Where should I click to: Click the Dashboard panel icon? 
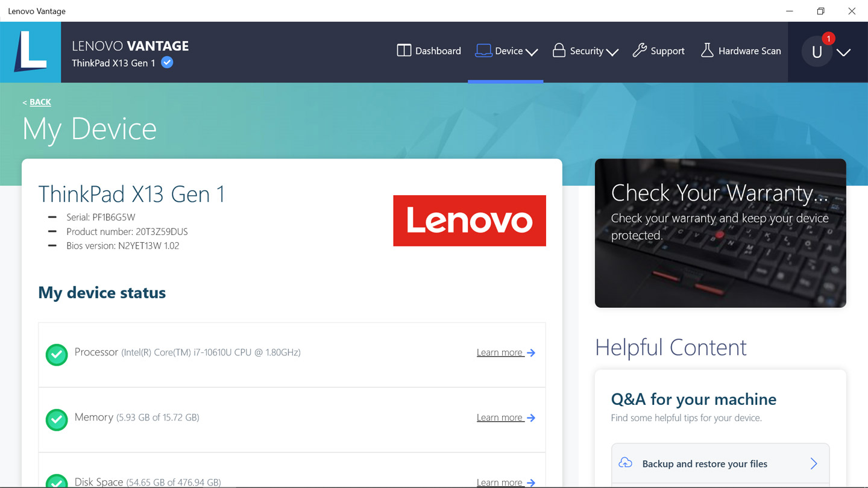pos(404,51)
